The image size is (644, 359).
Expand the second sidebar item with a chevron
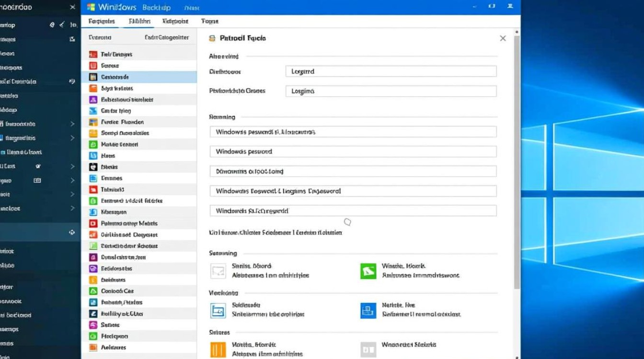72,138
